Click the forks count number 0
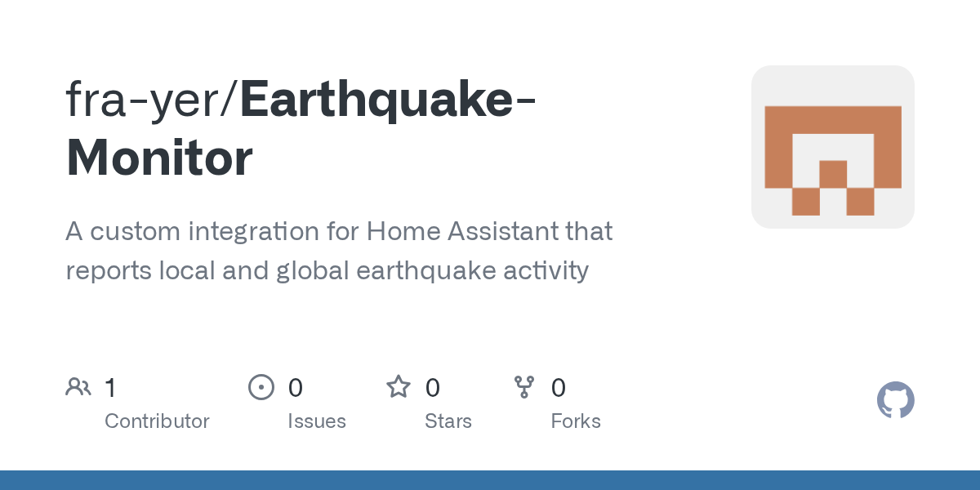 [x=558, y=387]
